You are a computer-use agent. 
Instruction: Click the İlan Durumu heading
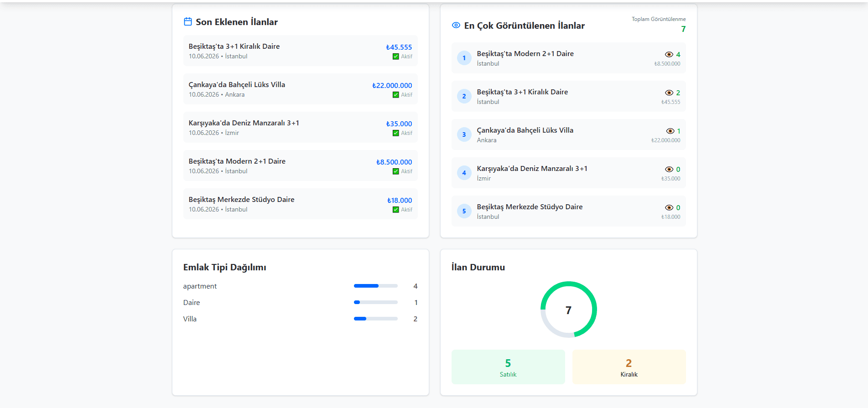[x=478, y=267]
